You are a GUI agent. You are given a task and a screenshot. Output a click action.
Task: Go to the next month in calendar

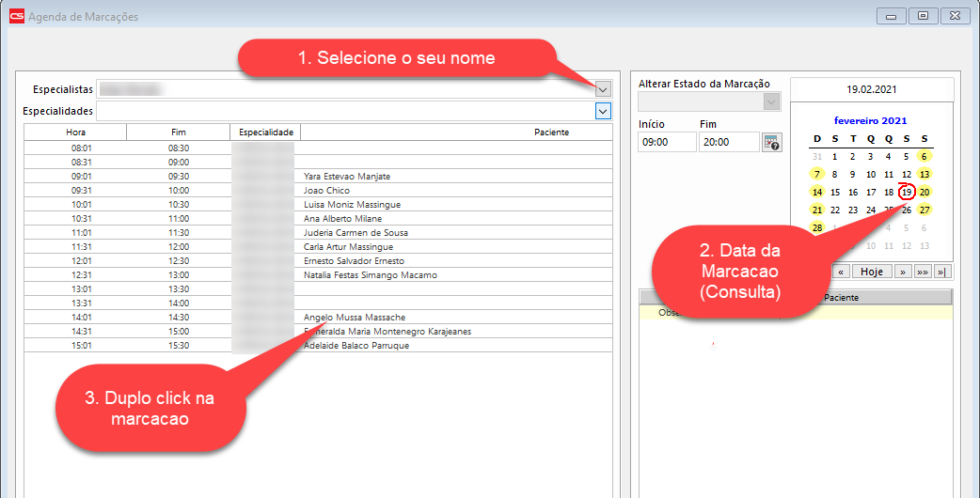pos(903,272)
